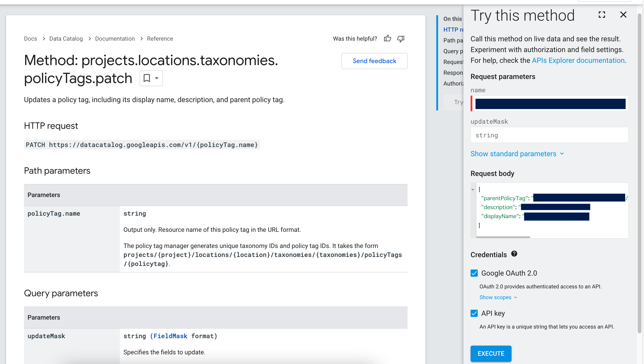Image resolution: width=644 pixels, height=364 pixels.
Task: Click the updateMask string input field
Action: [x=549, y=135]
